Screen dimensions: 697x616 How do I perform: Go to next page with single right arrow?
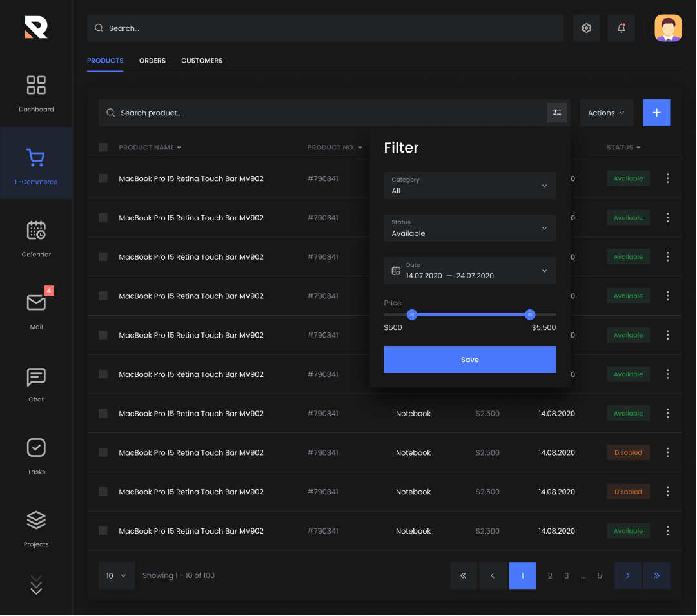tap(627, 575)
